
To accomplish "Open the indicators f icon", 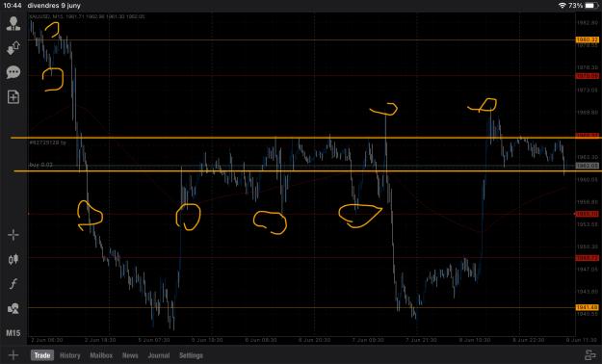I will click(13, 284).
